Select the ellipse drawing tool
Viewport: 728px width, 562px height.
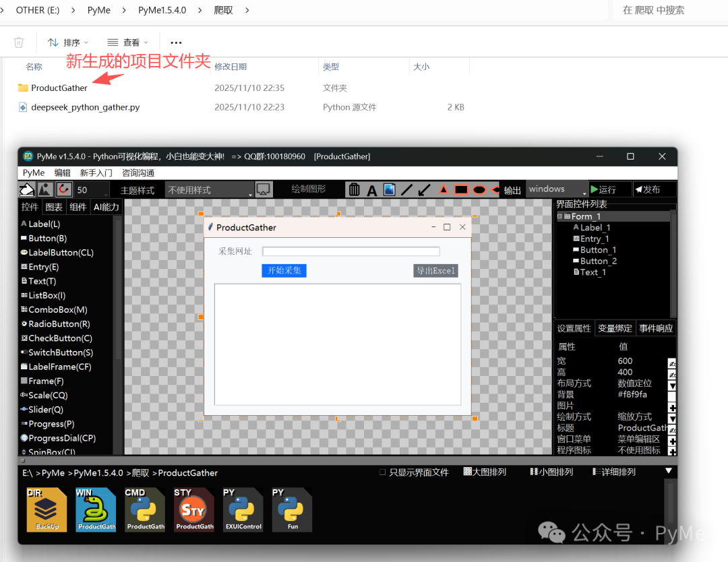pyautogui.click(x=479, y=189)
